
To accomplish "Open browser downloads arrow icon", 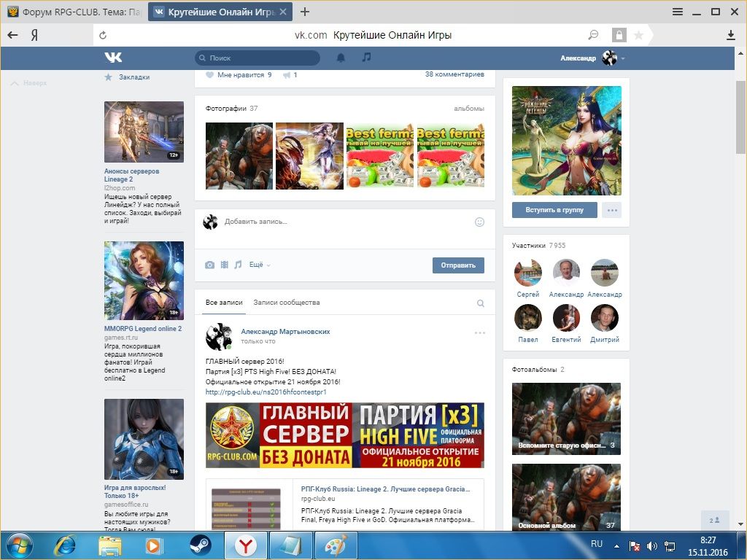I will pyautogui.click(x=731, y=35).
